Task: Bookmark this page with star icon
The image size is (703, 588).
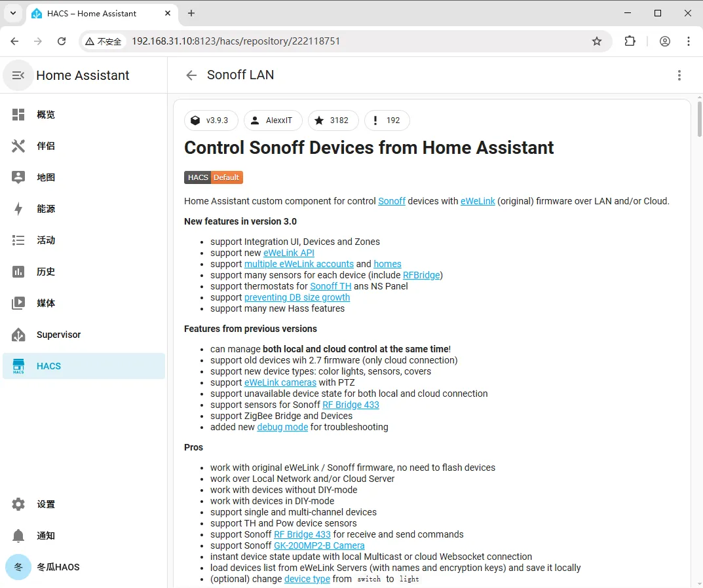Action: [x=597, y=41]
